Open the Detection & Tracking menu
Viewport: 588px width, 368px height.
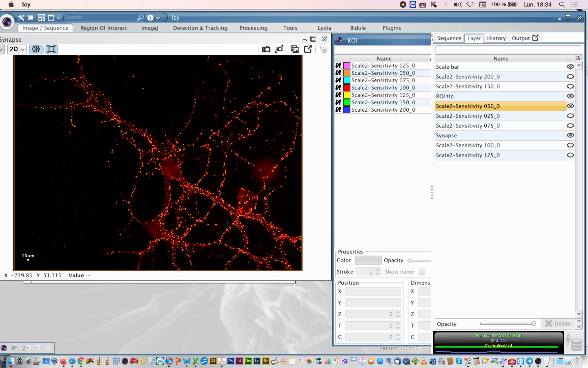[200, 28]
